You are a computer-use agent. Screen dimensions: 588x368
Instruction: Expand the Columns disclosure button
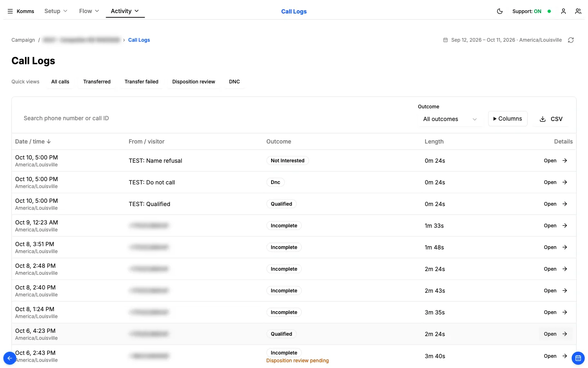coord(508,119)
